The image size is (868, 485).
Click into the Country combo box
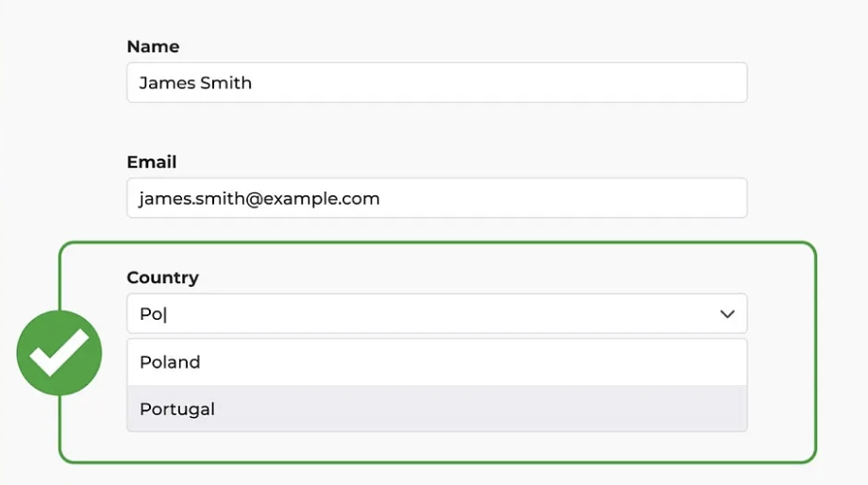point(437,314)
